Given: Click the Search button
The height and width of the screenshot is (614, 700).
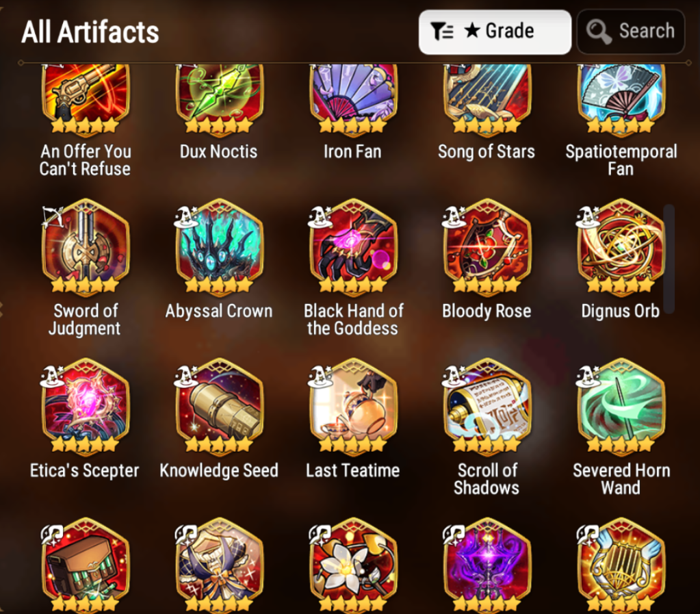Looking at the screenshot, I should [x=631, y=32].
